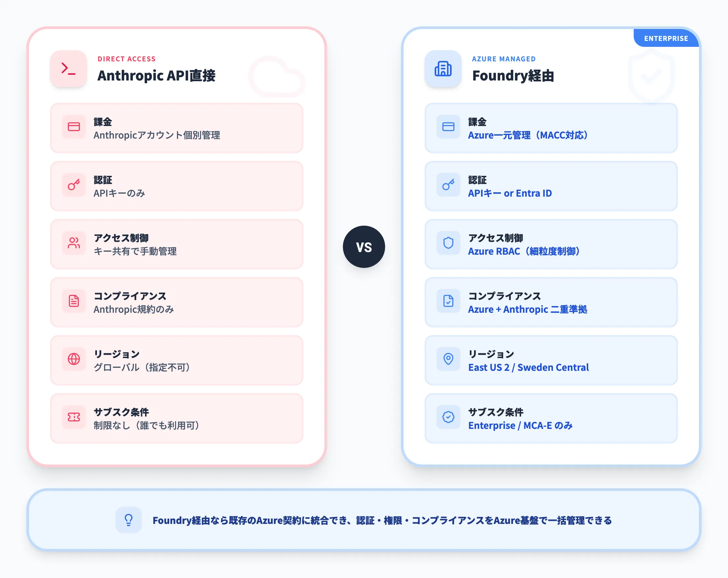
Task: Select the AZURE MANAGED header label
Action: tap(503, 58)
